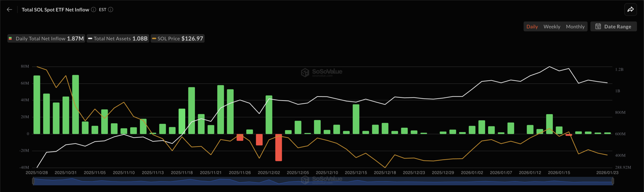Click the back arrow icon
This screenshot has height=192, width=644.
point(9,9)
